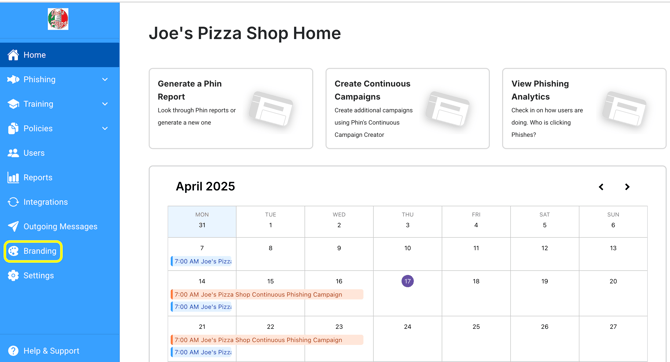Go to next month in calendar

point(627,187)
